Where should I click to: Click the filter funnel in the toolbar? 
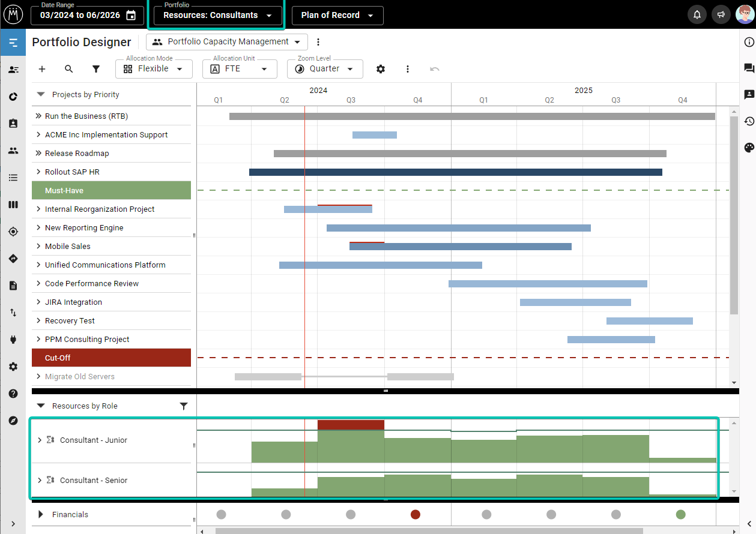click(x=96, y=69)
